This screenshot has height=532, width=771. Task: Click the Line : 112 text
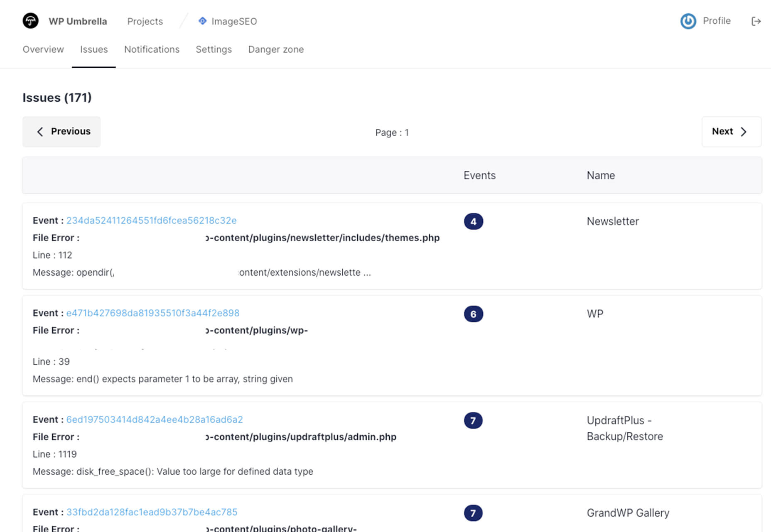pos(52,255)
